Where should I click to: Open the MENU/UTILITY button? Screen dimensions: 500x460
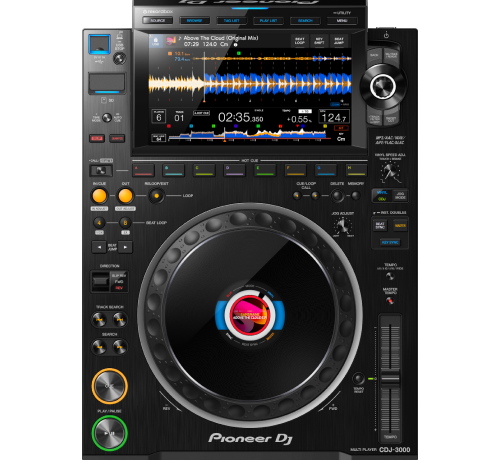pyautogui.click(x=342, y=21)
